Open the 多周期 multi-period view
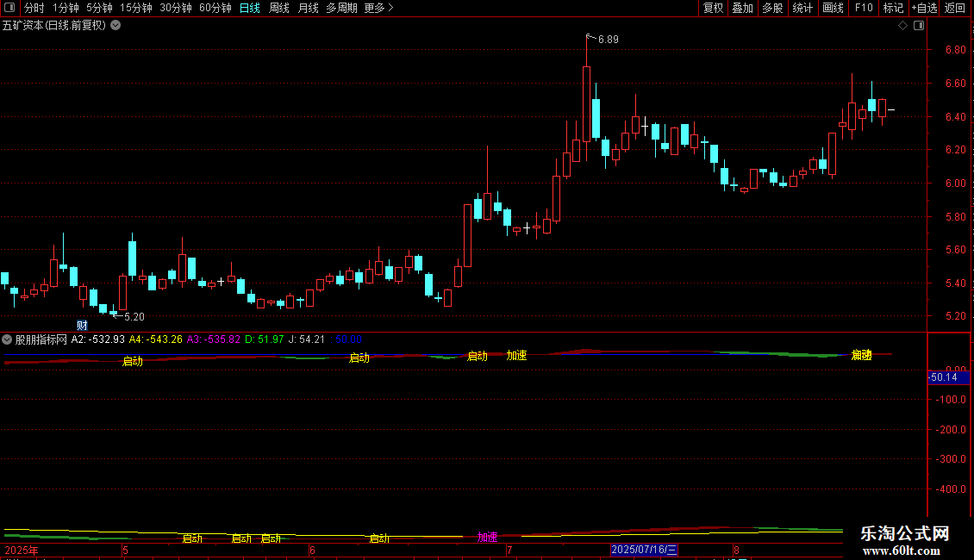Screen dimensions: 974x560 coord(341,8)
